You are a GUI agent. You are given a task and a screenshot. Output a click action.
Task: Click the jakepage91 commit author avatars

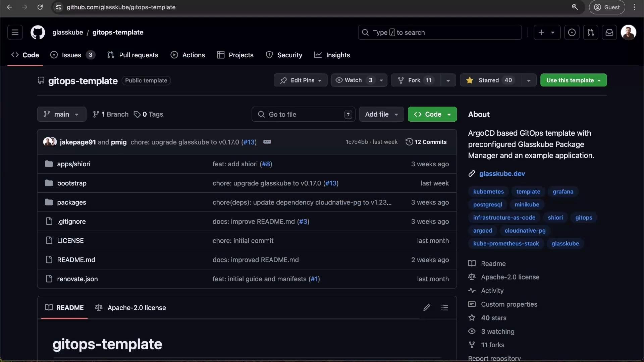pos(50,142)
